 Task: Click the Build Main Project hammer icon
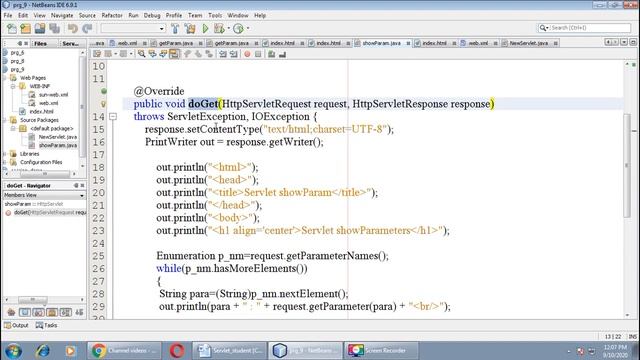pos(175,29)
